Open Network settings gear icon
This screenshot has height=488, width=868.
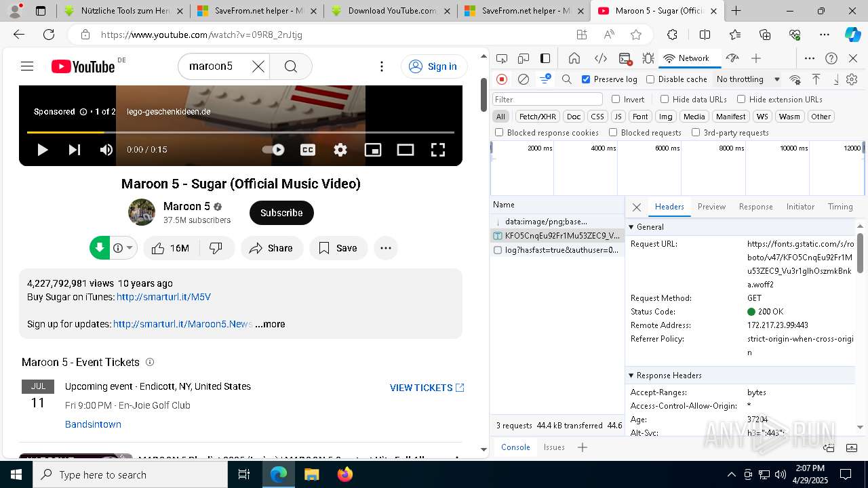pos(852,79)
